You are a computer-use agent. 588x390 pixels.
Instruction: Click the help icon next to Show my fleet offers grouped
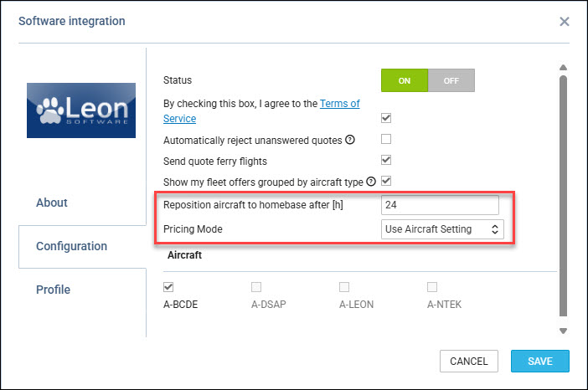pos(371,182)
